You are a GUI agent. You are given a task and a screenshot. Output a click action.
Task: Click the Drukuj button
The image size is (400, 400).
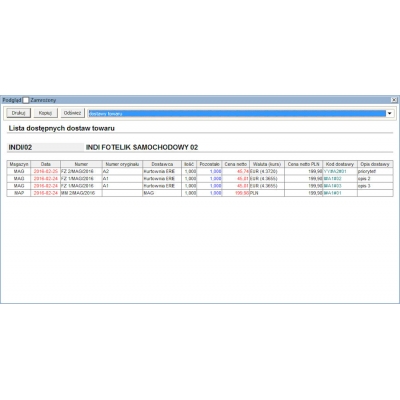(18, 113)
